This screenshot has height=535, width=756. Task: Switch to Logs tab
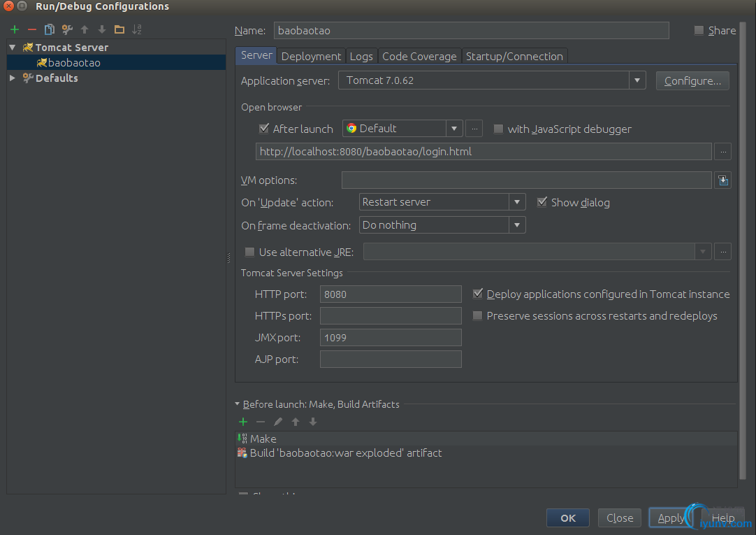coord(361,57)
